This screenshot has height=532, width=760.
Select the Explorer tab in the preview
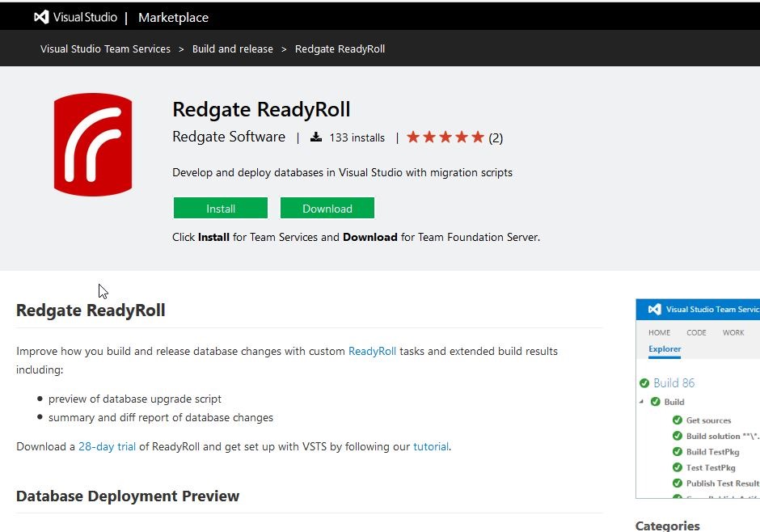tap(665, 349)
